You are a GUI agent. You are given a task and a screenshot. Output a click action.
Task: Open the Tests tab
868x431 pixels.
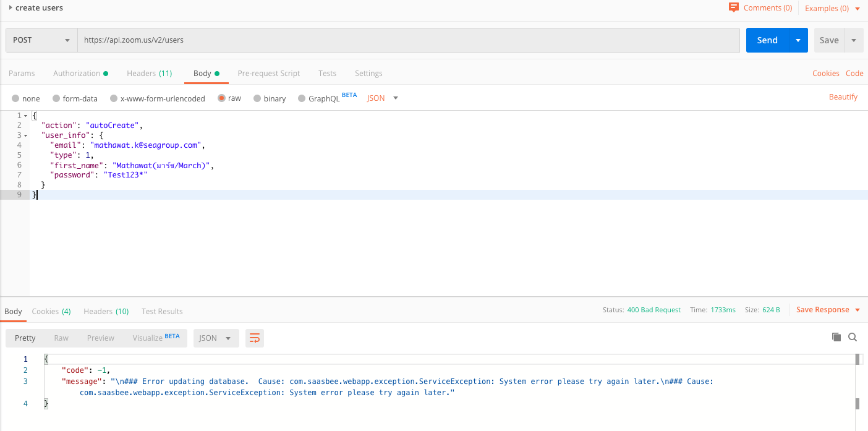(327, 73)
